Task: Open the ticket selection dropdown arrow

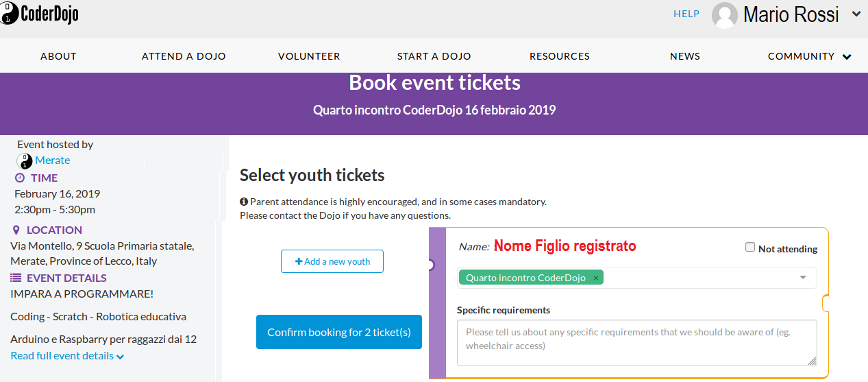Action: point(803,278)
